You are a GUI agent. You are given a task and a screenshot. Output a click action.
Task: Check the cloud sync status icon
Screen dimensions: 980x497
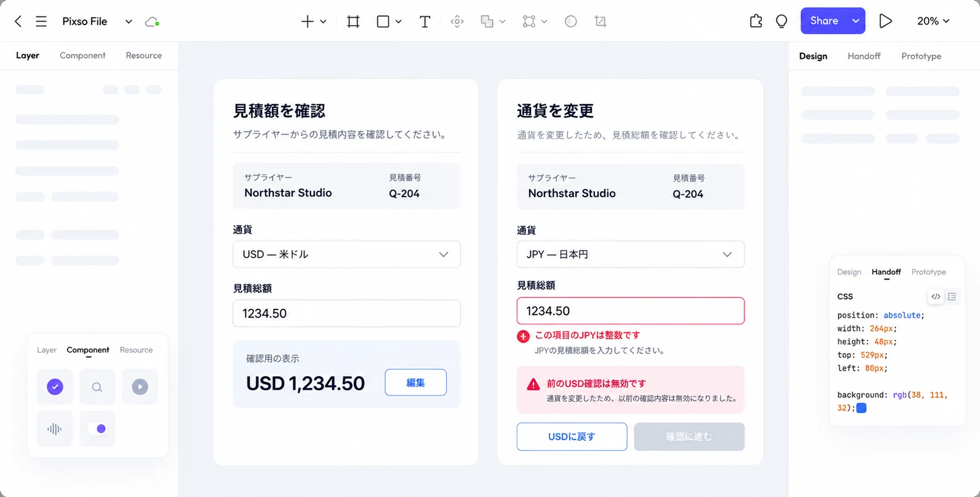pos(152,22)
